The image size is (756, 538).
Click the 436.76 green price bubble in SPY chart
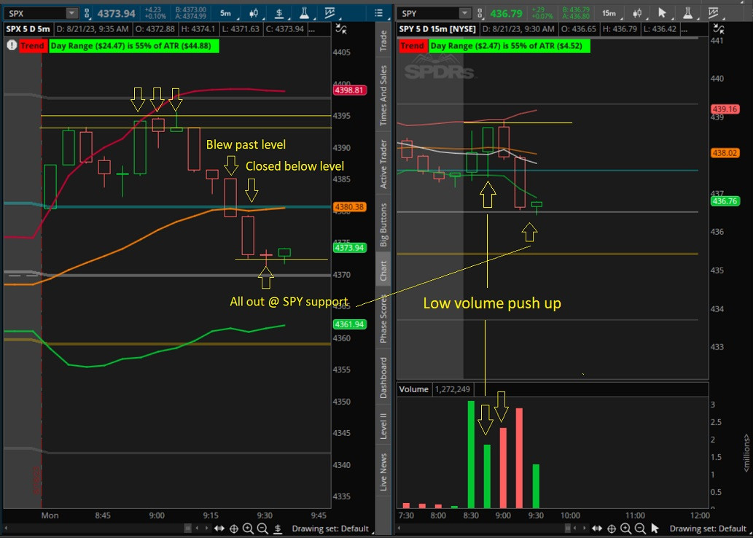point(725,201)
